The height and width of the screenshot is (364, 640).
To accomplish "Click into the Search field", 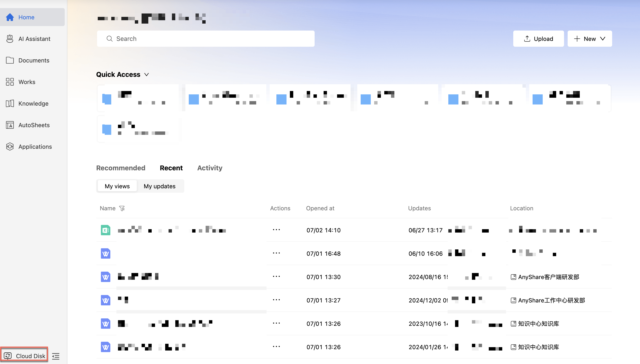I will 205,39.
